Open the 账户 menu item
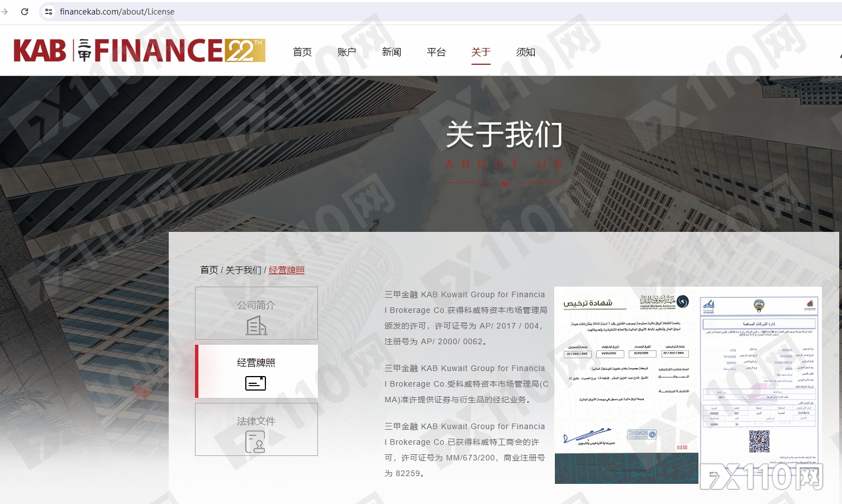The height and width of the screenshot is (504, 842). [347, 52]
